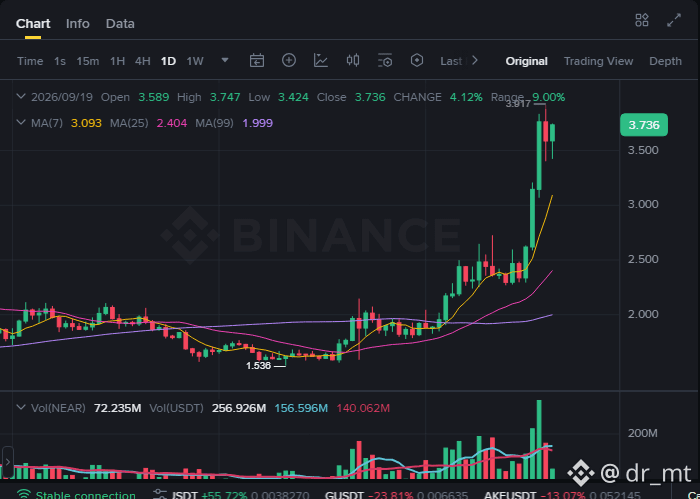Click the 3.736 current price label
Image resolution: width=700 pixels, height=499 pixels.
pos(644,125)
